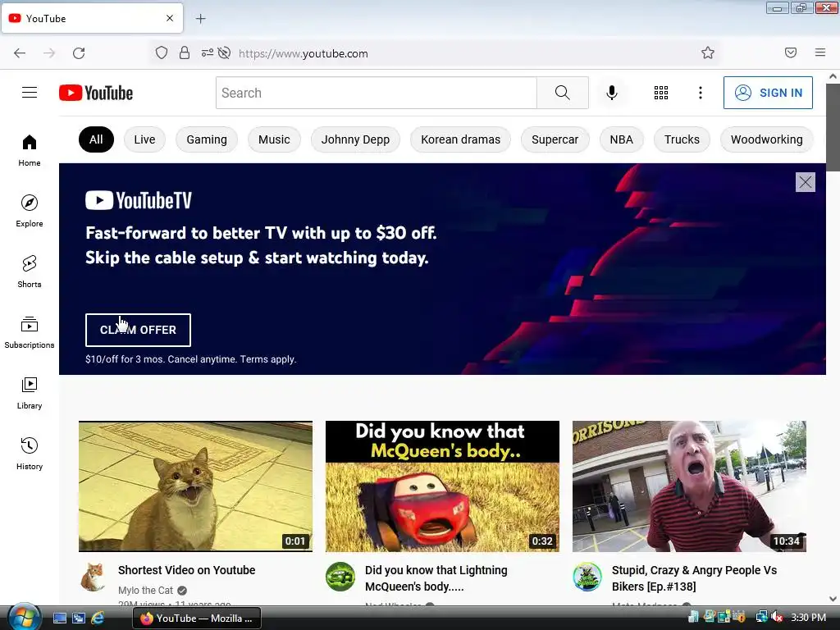Click the green car channel avatar
This screenshot has width=840, height=630.
tap(340, 577)
